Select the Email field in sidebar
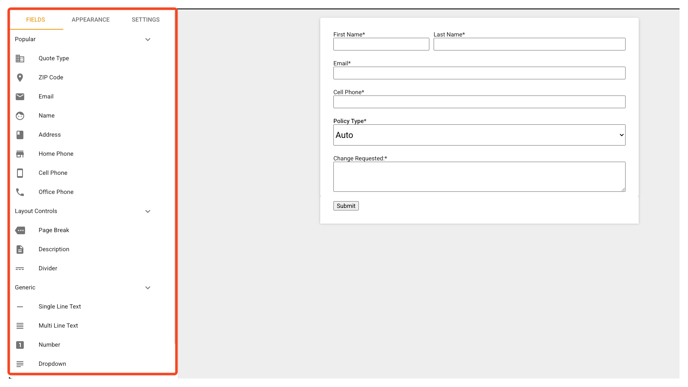This screenshot has width=688, height=387. click(46, 97)
